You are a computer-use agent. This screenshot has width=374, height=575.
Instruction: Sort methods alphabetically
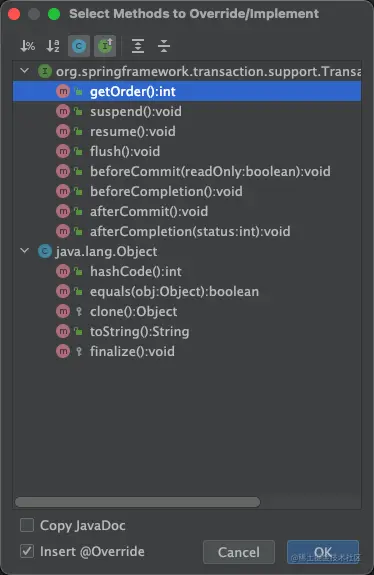point(53,46)
